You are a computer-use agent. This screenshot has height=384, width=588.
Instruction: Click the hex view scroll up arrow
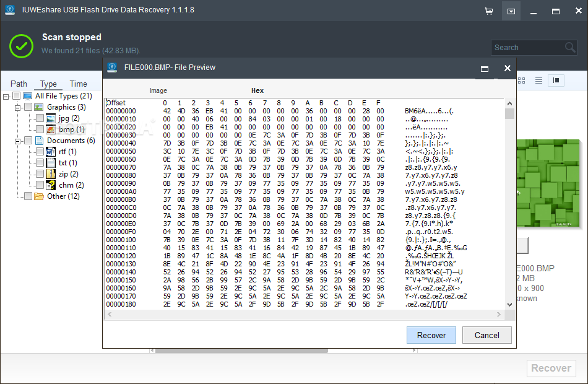pyautogui.click(x=509, y=103)
